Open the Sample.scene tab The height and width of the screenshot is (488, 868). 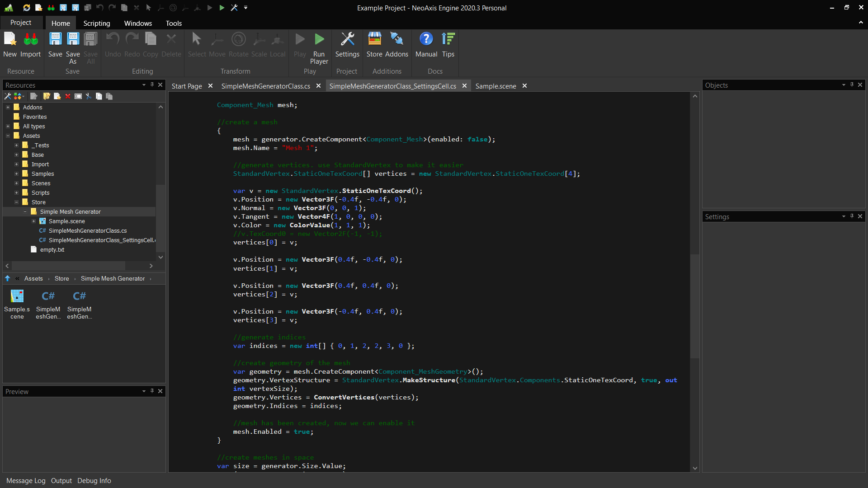496,86
